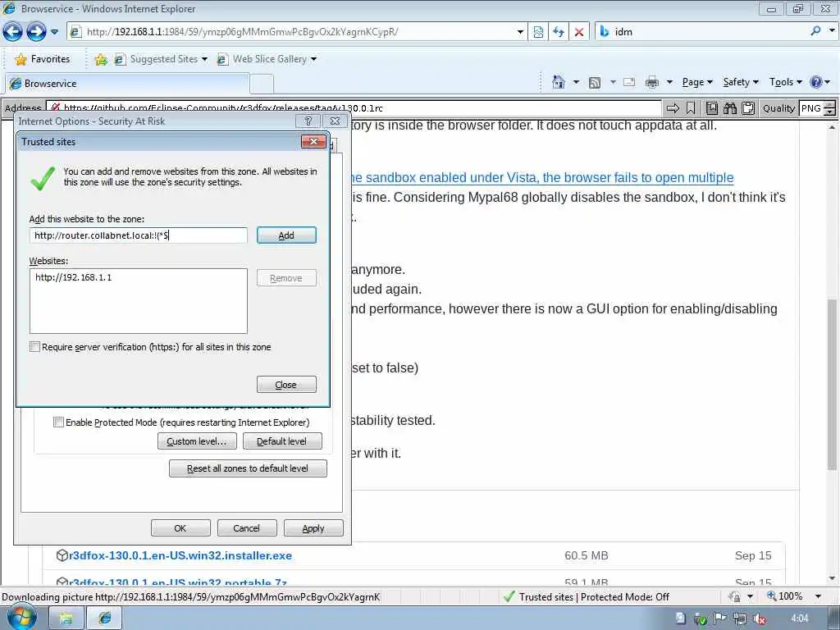Click the Windows Start orb
Viewport: 840px width, 630px height.
point(22,618)
